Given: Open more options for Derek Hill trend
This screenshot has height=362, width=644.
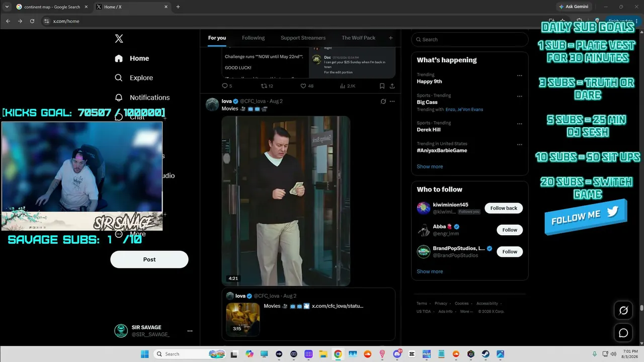Looking at the screenshot, I should (520, 124).
